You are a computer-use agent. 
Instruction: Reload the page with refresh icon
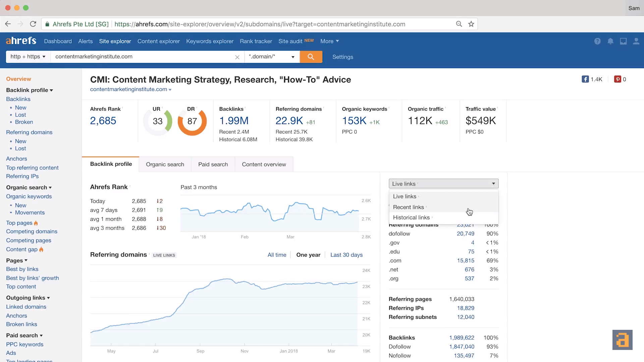pyautogui.click(x=33, y=24)
